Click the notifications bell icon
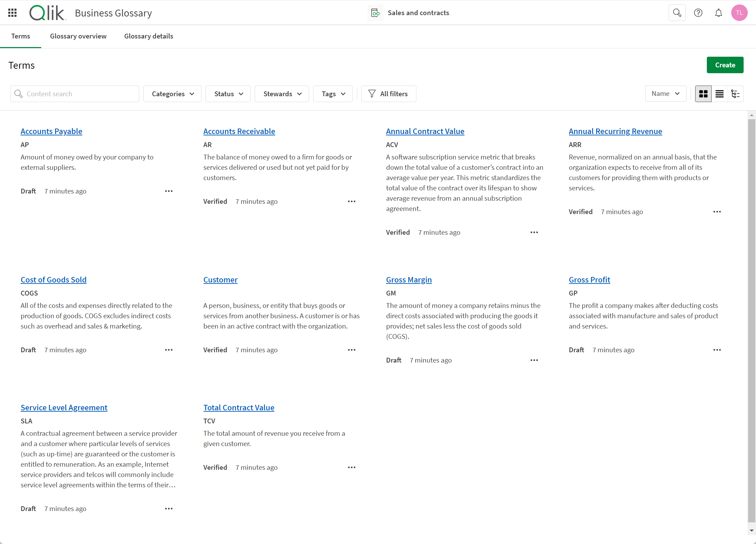The width and height of the screenshot is (756, 544). coord(719,13)
